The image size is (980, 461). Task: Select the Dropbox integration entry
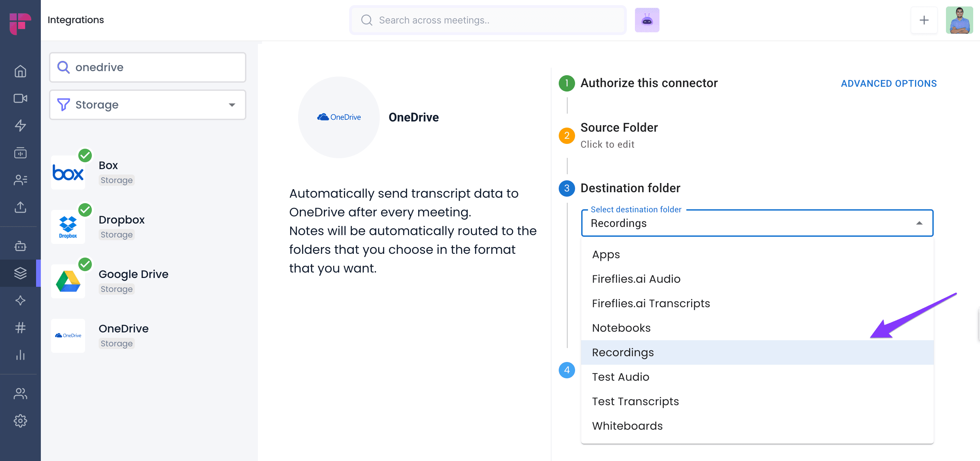coord(122,227)
